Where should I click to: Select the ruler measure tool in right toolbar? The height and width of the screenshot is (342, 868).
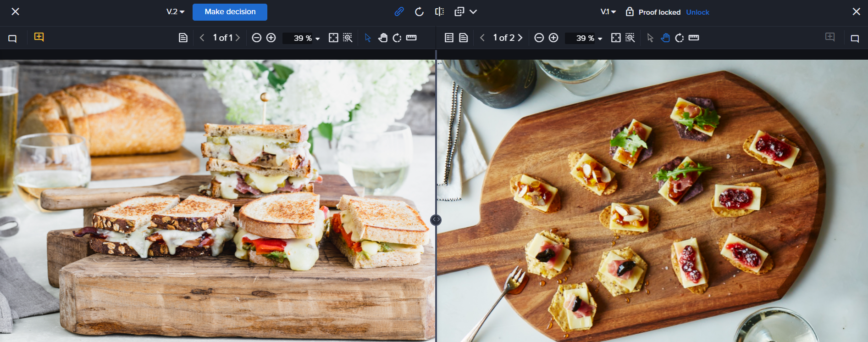coord(694,38)
